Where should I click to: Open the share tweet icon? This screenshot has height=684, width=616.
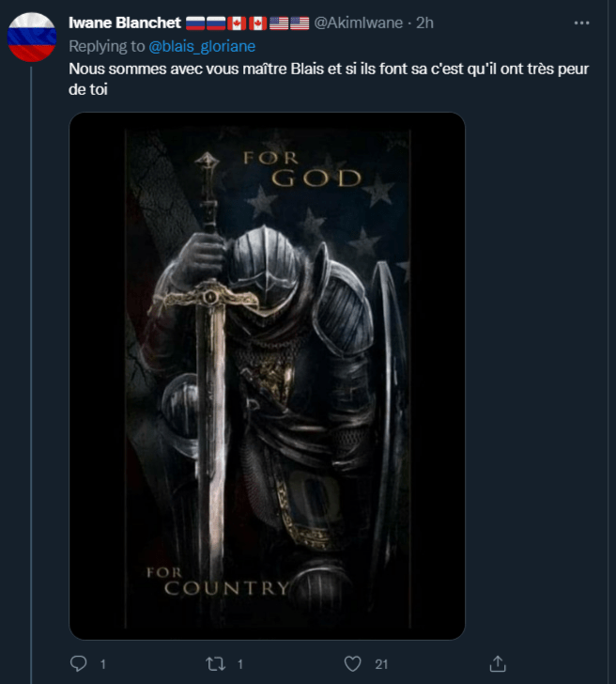498,663
